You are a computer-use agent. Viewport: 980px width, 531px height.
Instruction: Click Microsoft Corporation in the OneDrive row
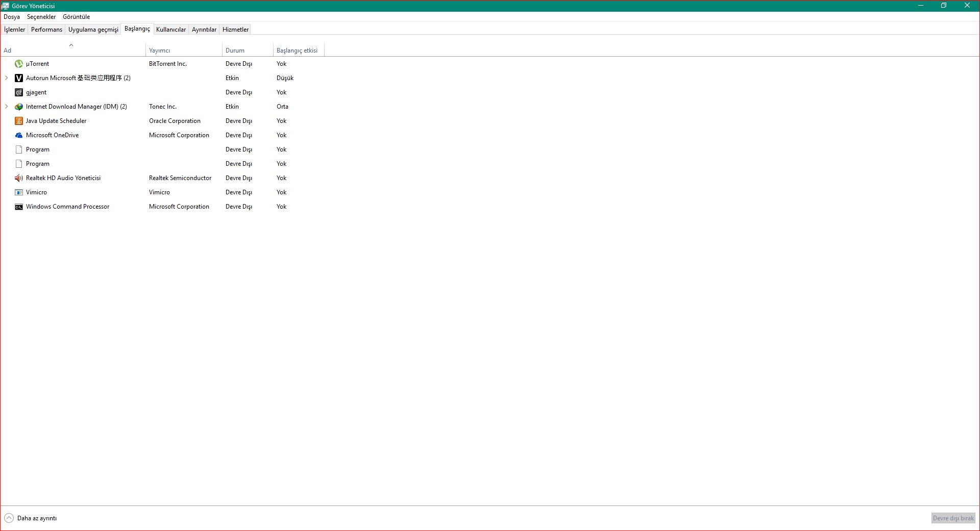click(179, 135)
